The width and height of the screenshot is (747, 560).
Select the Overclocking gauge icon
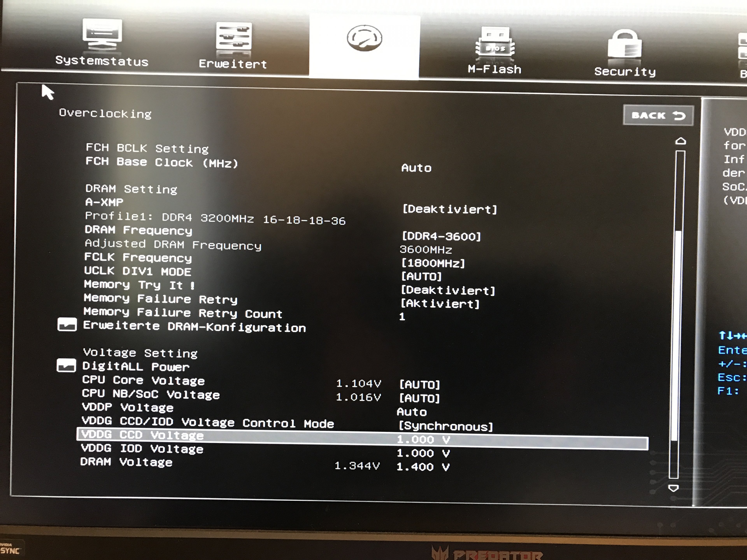tap(364, 38)
